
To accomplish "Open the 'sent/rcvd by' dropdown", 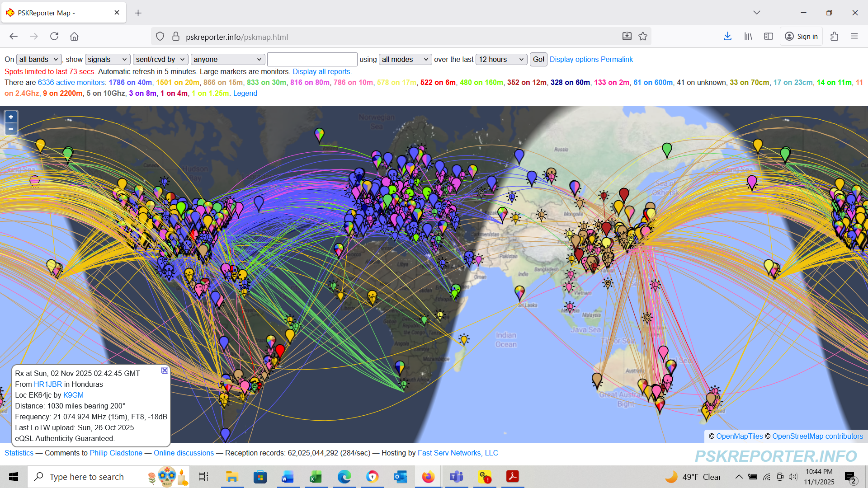I will [x=160, y=59].
